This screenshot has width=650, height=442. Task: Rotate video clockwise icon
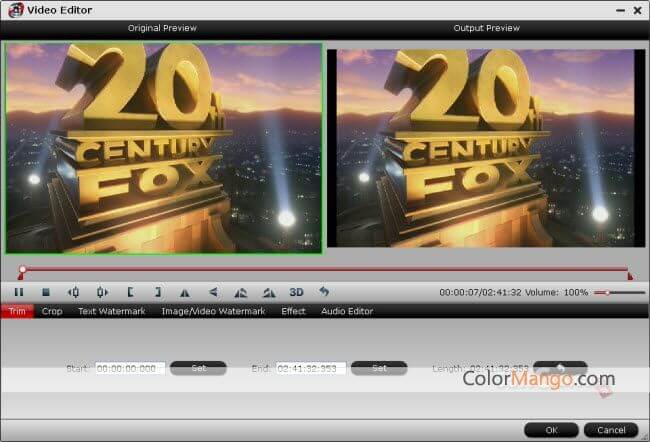[268, 292]
